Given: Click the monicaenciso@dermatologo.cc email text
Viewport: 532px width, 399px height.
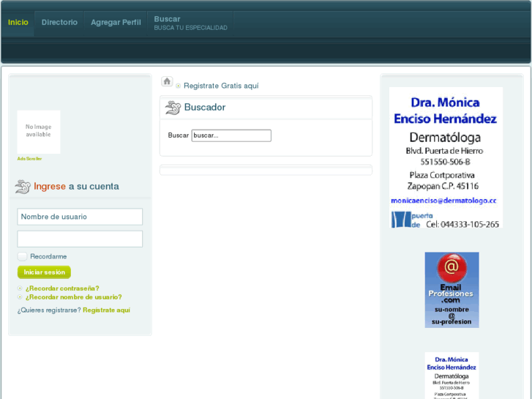Looking at the screenshot, I should 443,201.
